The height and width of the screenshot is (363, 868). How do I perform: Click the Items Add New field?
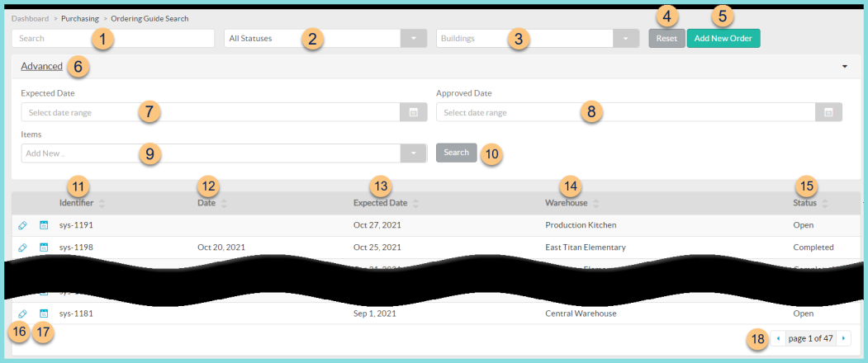211,153
